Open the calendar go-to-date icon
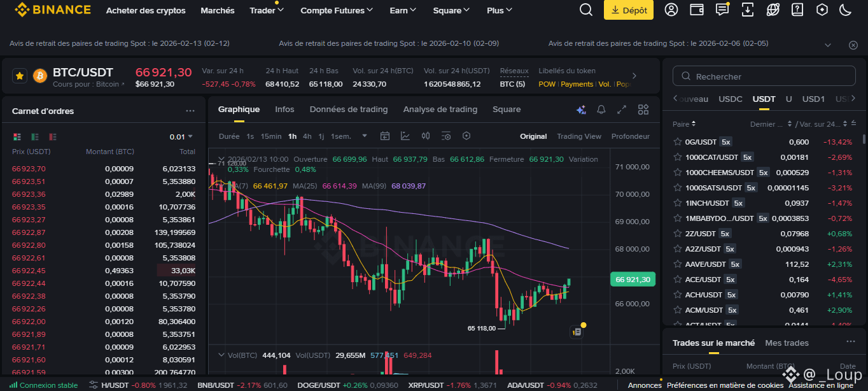The image size is (868, 391). point(385,136)
